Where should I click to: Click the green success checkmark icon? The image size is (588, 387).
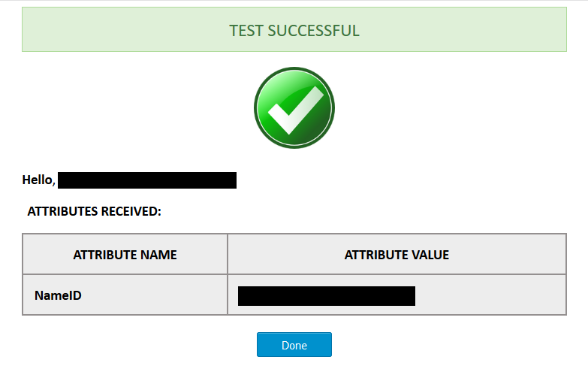294,107
